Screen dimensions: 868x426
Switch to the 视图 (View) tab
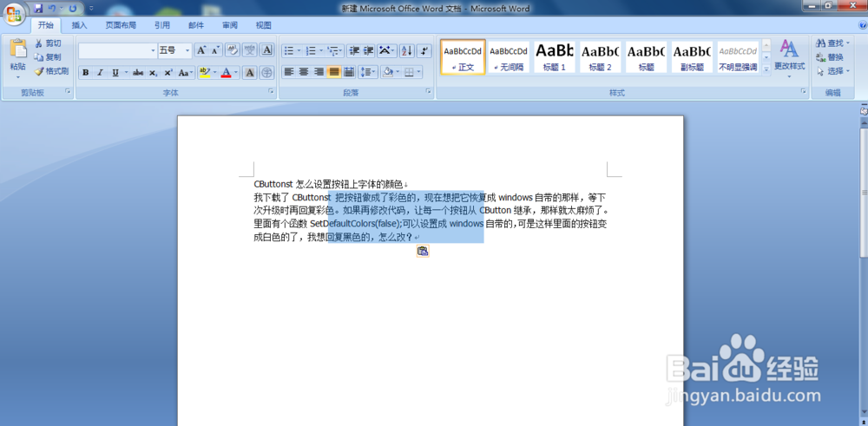264,25
